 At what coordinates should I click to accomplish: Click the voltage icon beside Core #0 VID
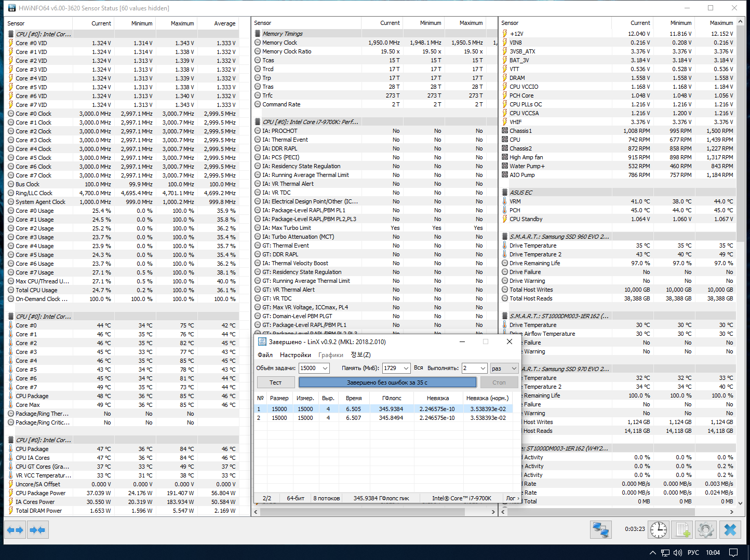click(11, 43)
